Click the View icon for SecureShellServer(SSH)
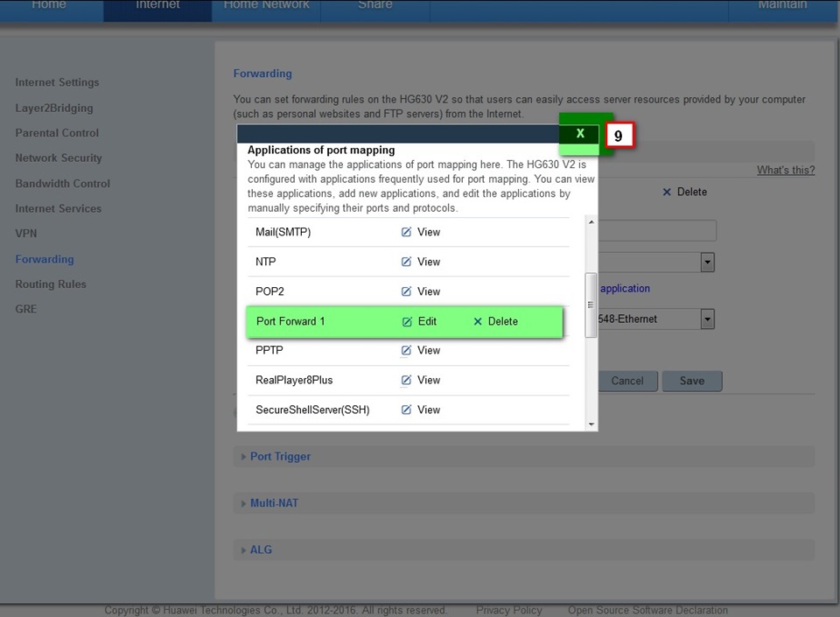 pyautogui.click(x=406, y=410)
